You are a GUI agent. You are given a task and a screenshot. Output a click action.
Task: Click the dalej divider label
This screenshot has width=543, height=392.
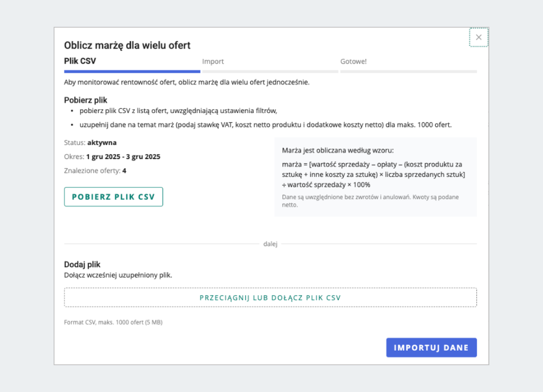pos(270,244)
